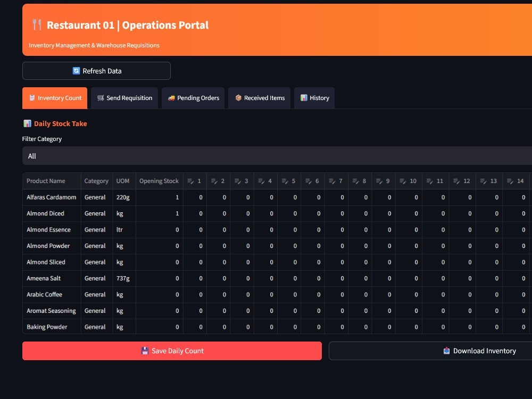Click the edit icon in column 14 header
532x399 pixels.
pyautogui.click(x=510, y=181)
